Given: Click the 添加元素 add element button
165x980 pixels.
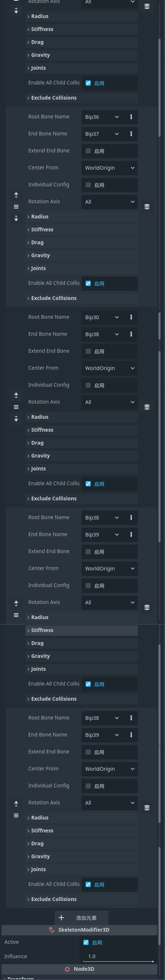Looking at the screenshot, I should (82, 918).
